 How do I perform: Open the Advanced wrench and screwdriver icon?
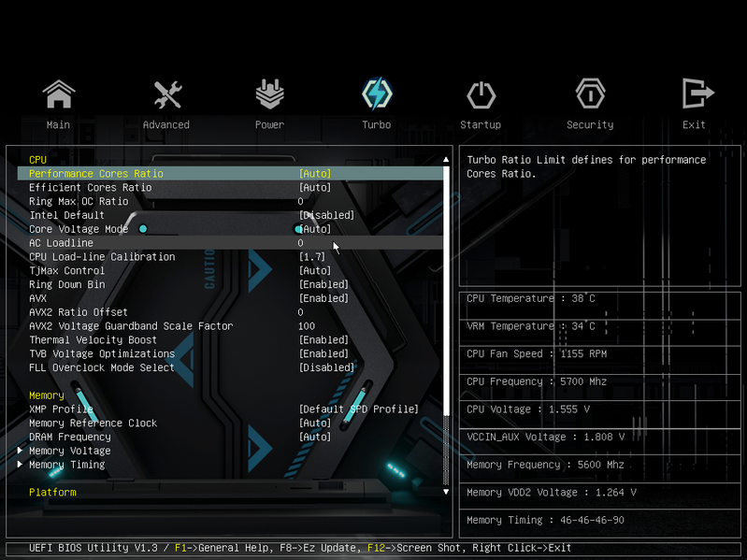(167, 94)
